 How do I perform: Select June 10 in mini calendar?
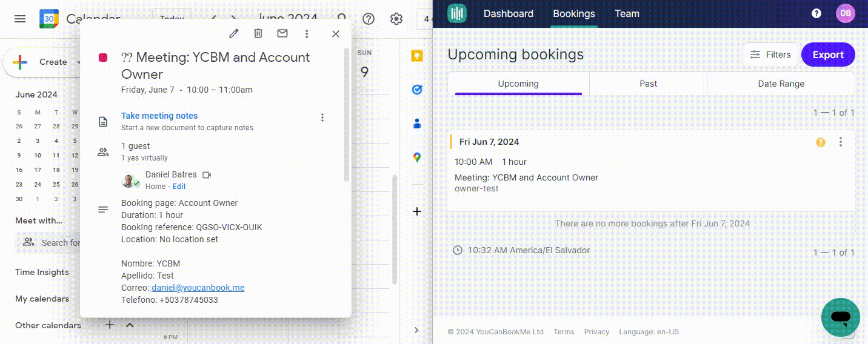pyautogui.click(x=38, y=155)
